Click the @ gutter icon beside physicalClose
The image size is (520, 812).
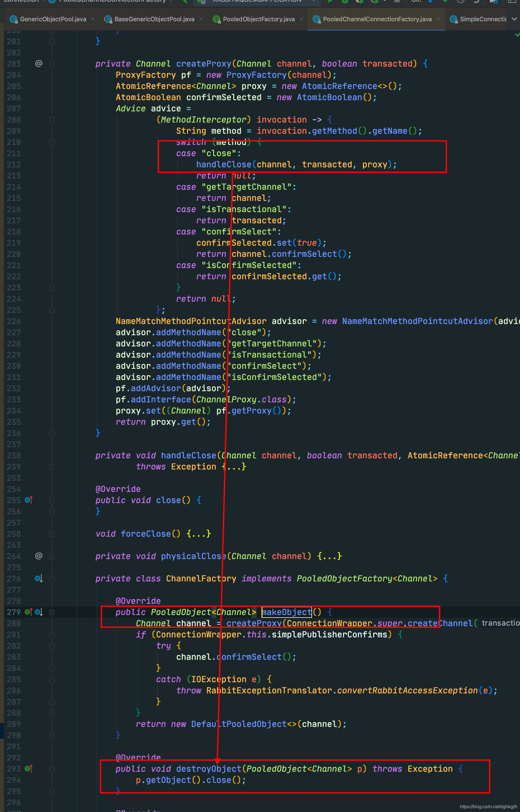click(39, 556)
